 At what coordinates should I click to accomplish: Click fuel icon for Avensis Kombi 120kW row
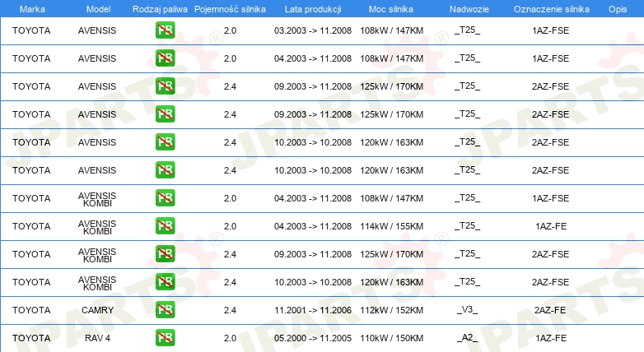coord(165,282)
